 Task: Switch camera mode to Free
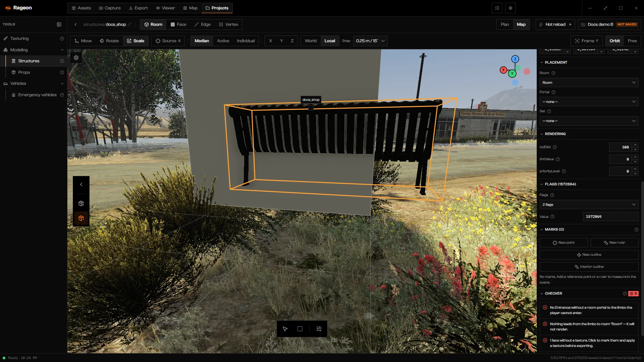click(x=632, y=41)
